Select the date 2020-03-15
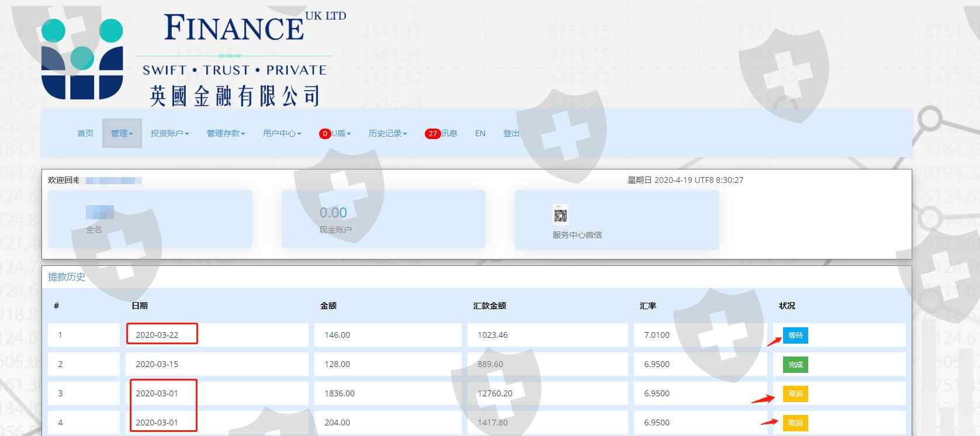980x436 pixels. pyautogui.click(x=157, y=364)
